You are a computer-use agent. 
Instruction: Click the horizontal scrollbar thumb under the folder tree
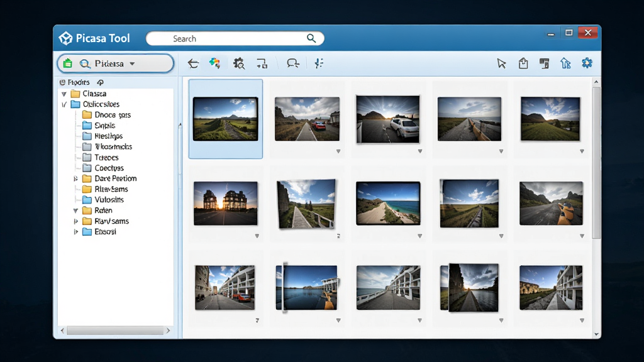point(115,331)
